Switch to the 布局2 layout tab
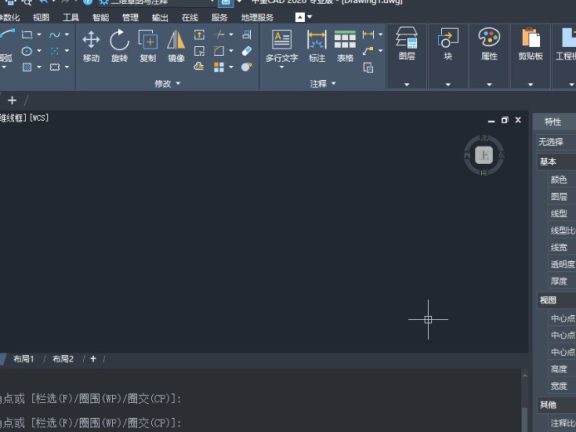The image size is (576, 432). (63, 359)
